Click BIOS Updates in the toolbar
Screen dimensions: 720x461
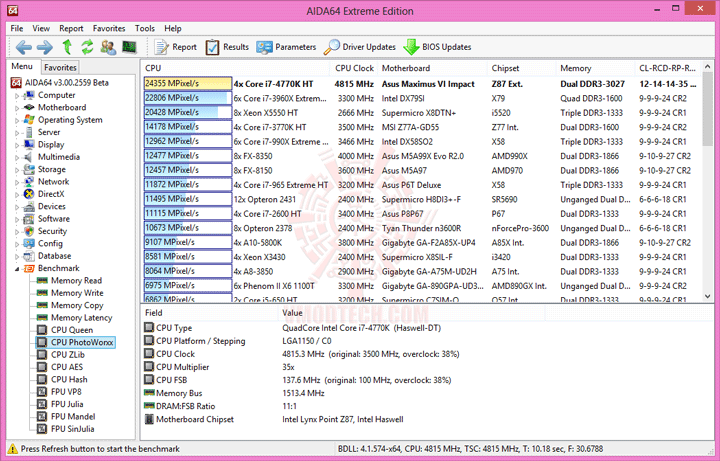pyautogui.click(x=437, y=47)
